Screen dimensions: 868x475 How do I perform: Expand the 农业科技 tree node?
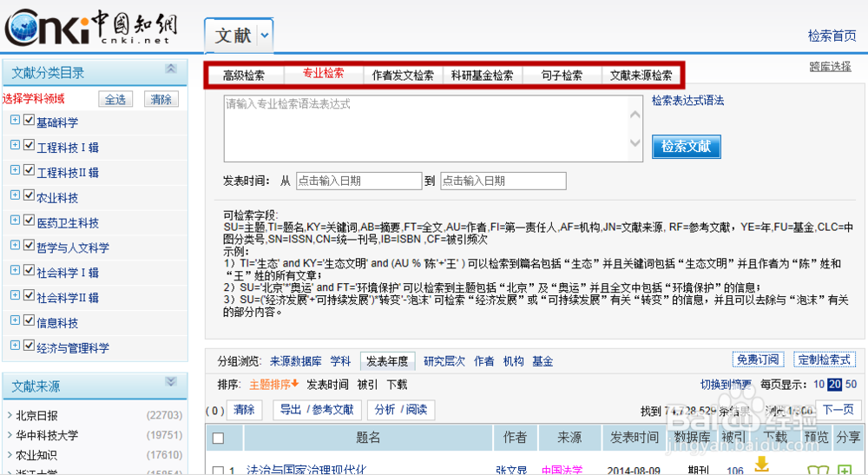[x=15, y=195]
